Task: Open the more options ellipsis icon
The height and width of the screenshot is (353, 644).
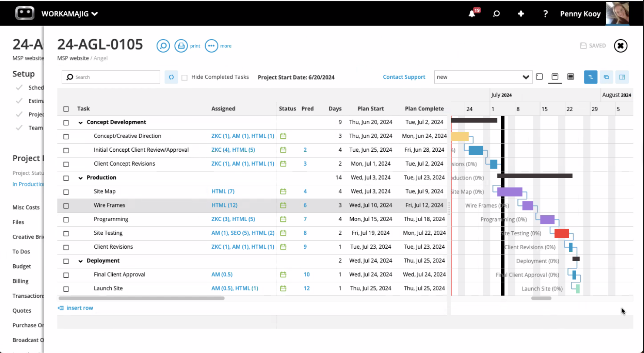Action: point(211,46)
